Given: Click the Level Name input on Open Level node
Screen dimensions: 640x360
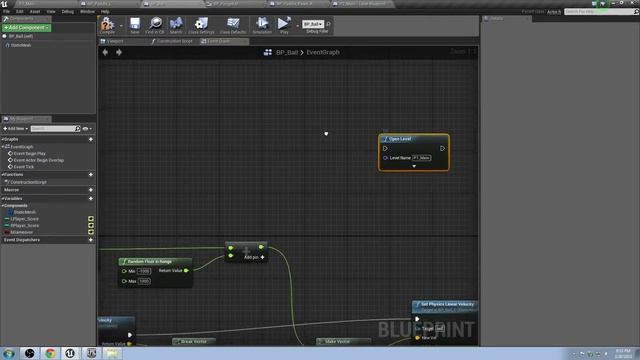Looking at the screenshot, I should pyautogui.click(x=422, y=158).
